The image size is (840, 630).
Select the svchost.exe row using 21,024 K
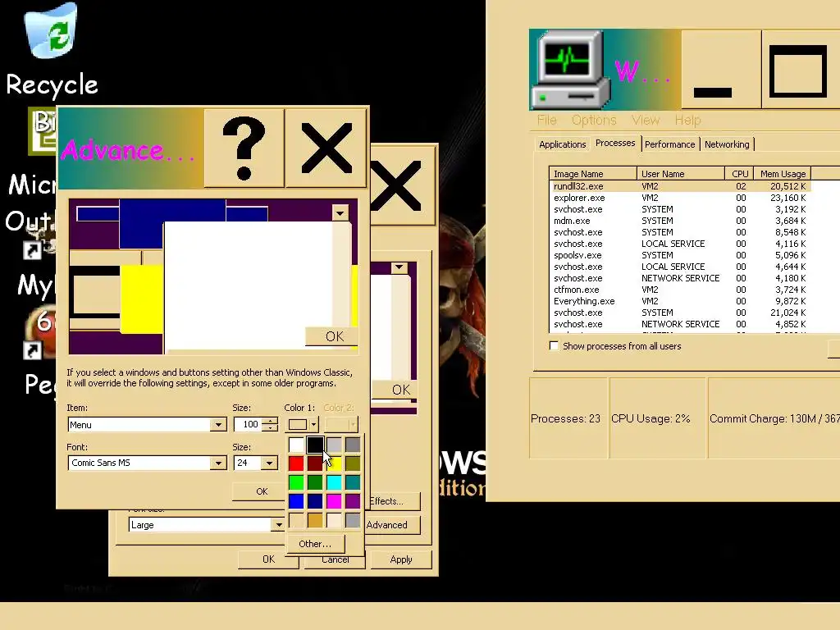[680, 313]
